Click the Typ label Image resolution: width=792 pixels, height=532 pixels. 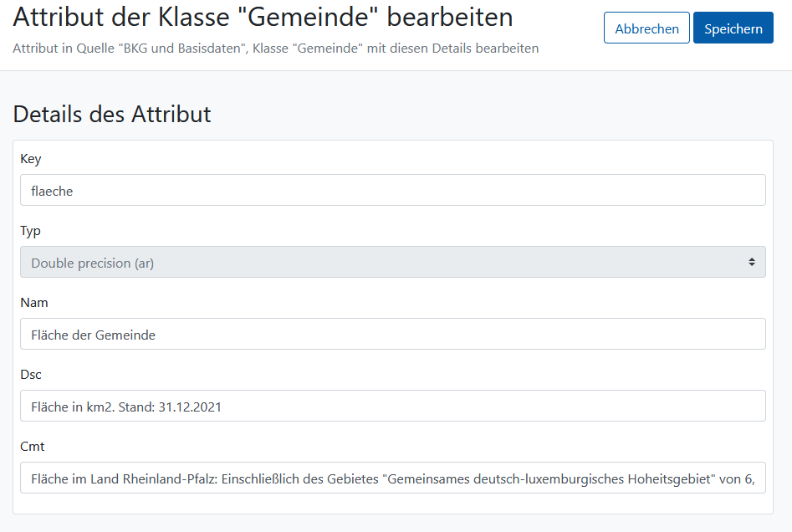[30, 231]
